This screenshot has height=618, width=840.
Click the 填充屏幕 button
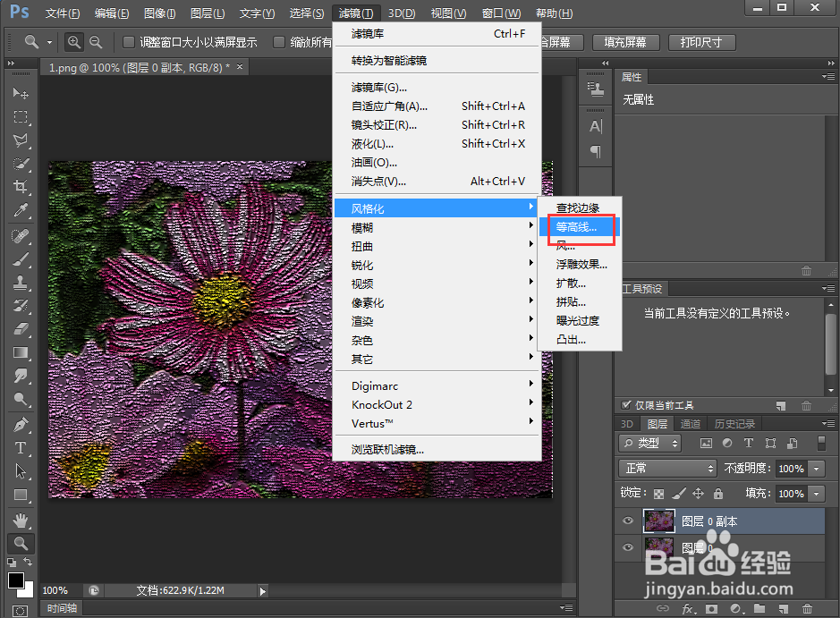click(x=625, y=42)
